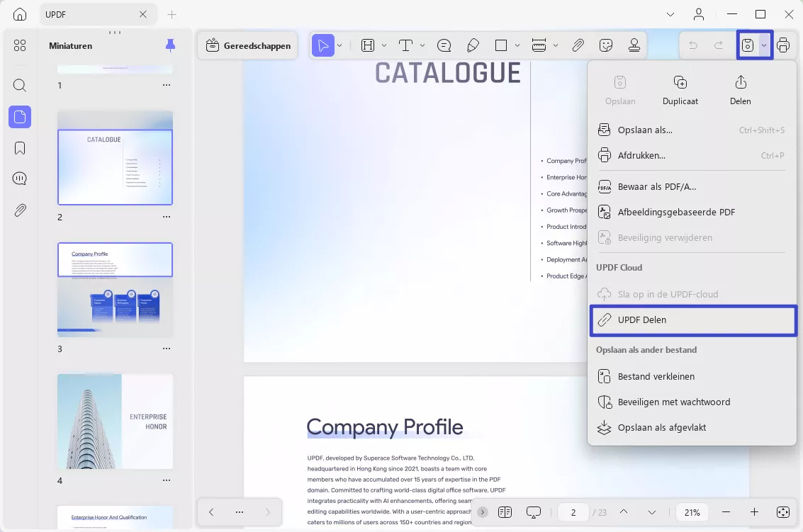Screen dimensions: 803x532
Task: Click the save icon in toolbar
Action: (748, 45)
